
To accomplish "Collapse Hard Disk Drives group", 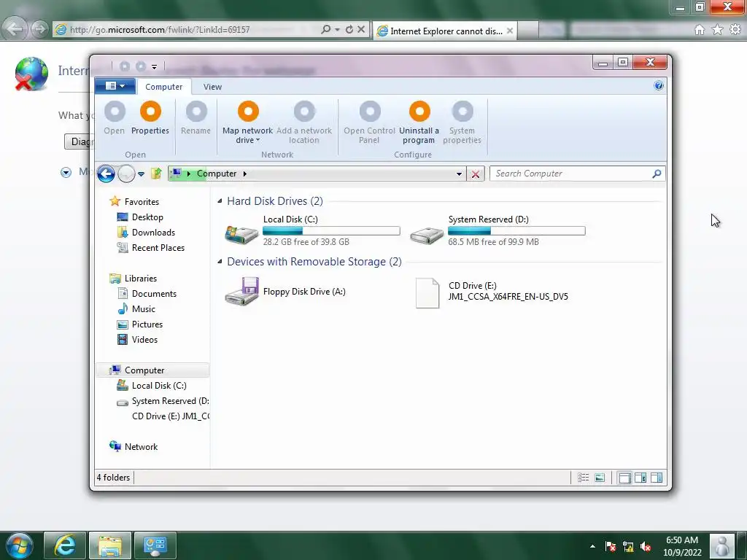I will (x=220, y=201).
